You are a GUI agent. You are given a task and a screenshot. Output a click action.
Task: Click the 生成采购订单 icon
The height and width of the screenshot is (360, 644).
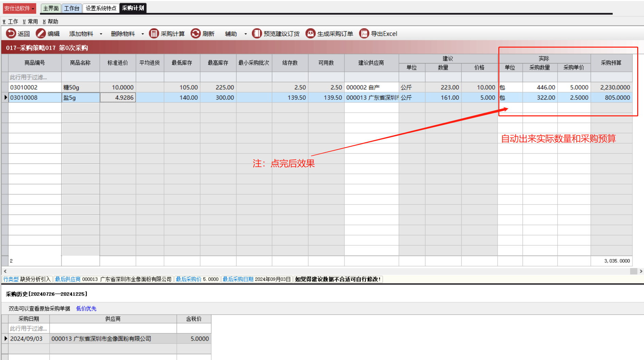(310, 33)
